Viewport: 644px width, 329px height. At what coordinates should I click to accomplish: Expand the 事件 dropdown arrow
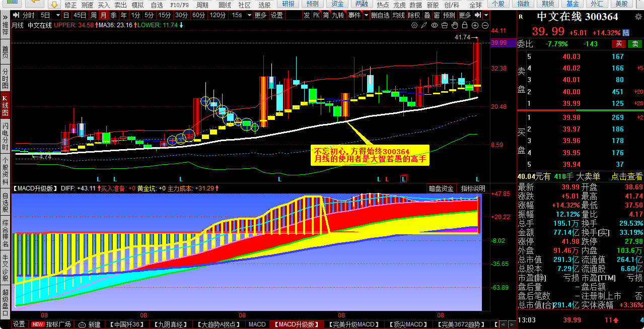pos(366,15)
